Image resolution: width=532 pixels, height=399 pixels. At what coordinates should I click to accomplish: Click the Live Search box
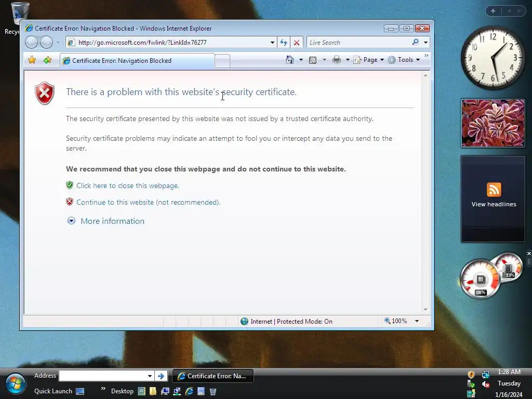(x=358, y=43)
